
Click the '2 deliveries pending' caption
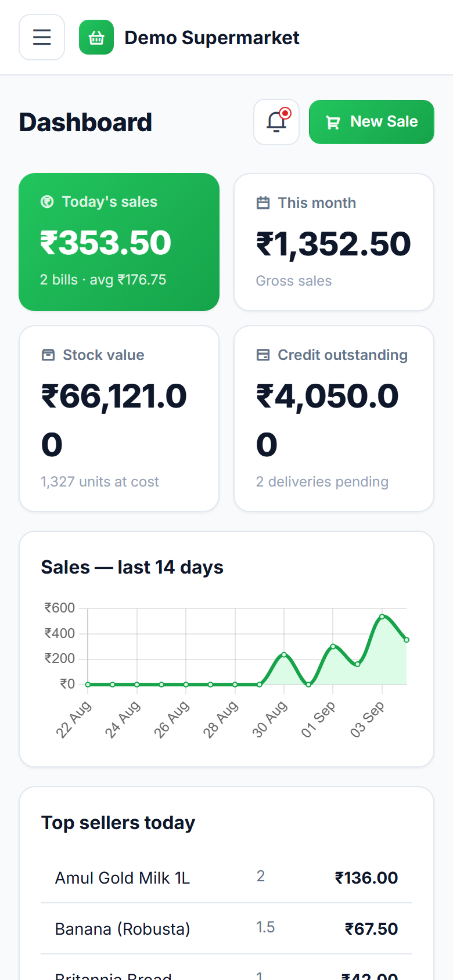(x=322, y=482)
